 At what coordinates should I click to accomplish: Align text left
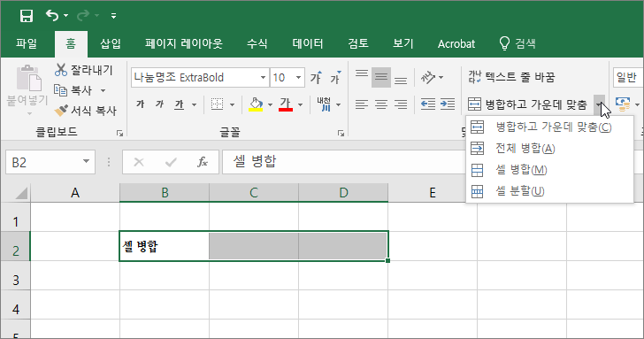[362, 104]
